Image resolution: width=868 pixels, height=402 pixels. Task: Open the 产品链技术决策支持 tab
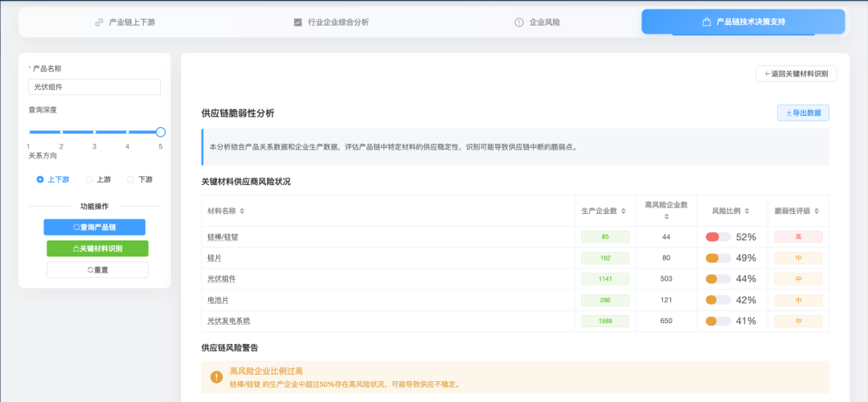743,23
